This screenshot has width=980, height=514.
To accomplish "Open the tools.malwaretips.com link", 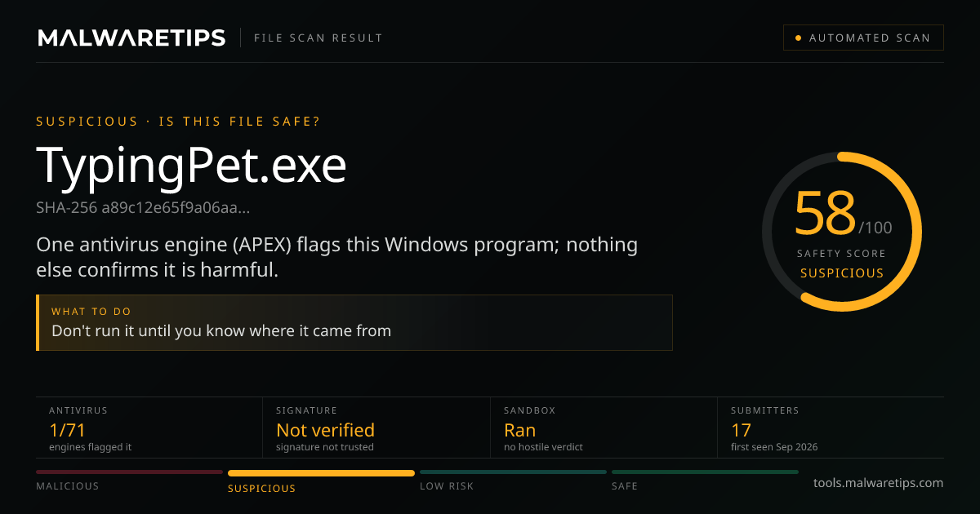I will tap(878, 483).
